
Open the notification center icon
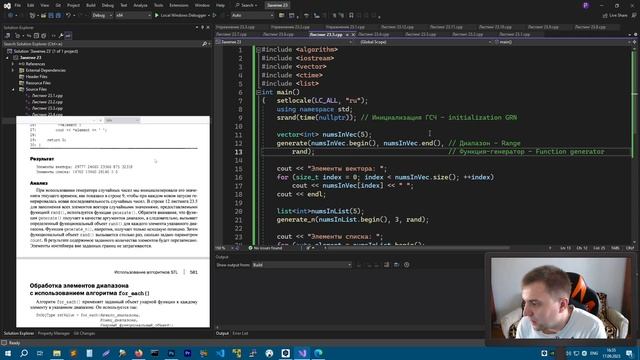coord(629,353)
